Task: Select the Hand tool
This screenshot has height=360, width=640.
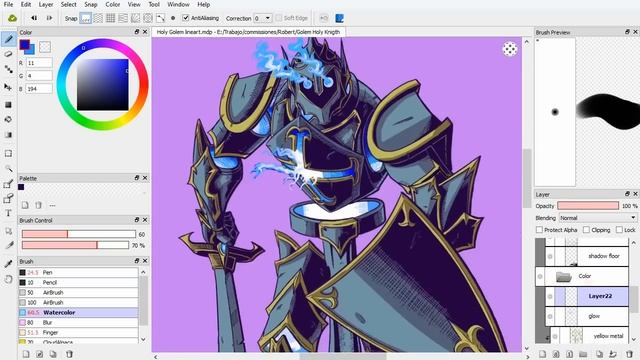Action: (8, 279)
